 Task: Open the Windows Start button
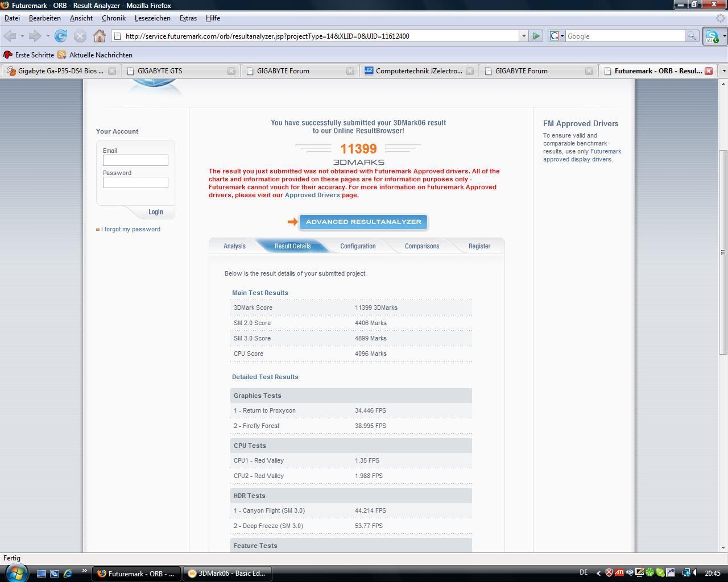[15, 572]
